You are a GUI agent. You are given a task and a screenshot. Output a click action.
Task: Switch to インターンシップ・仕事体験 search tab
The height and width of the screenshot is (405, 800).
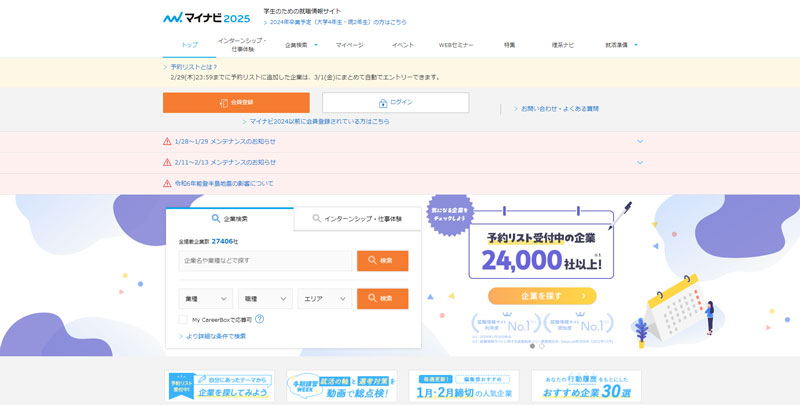357,219
